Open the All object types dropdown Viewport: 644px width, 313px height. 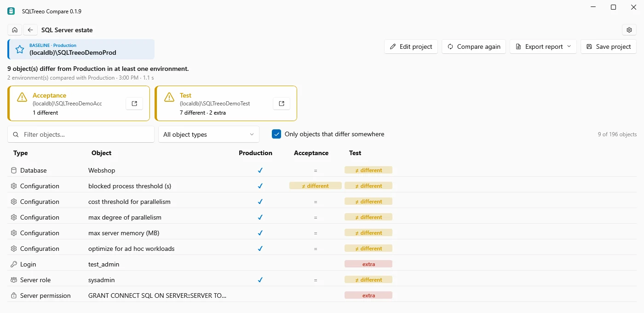209,134
